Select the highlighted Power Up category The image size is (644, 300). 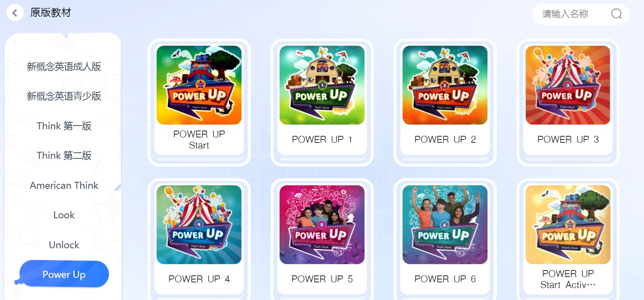pos(64,274)
